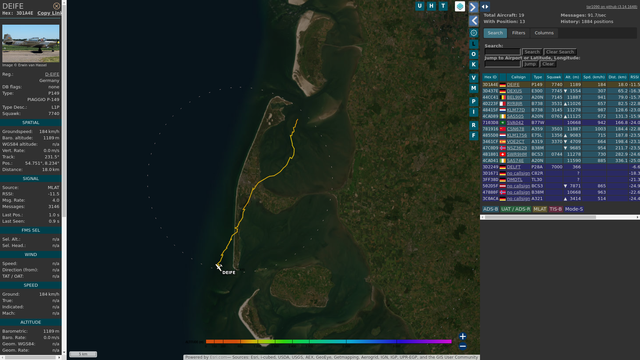The image size is (640, 360).
Task: Click the aircraft photo thumbnail
Action: (31, 43)
